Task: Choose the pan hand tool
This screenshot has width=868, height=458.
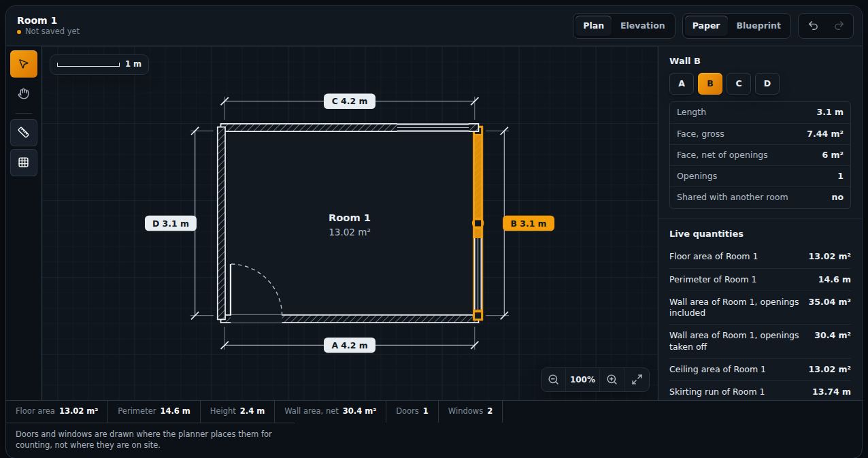Action: click(x=24, y=94)
